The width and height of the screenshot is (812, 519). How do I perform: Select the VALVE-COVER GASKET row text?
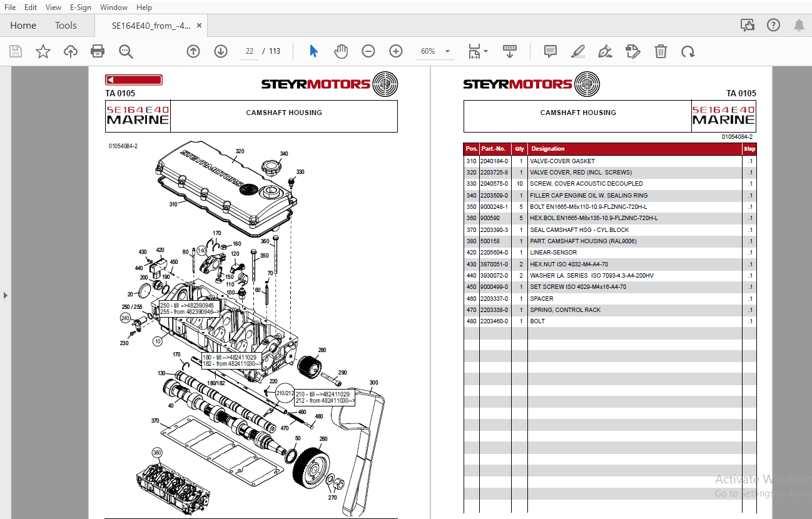(x=562, y=161)
